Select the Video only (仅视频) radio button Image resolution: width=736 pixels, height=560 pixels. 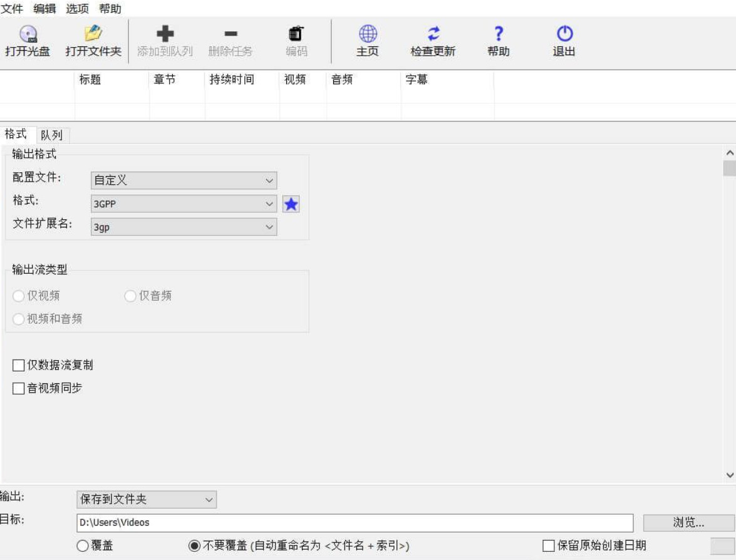(x=18, y=296)
